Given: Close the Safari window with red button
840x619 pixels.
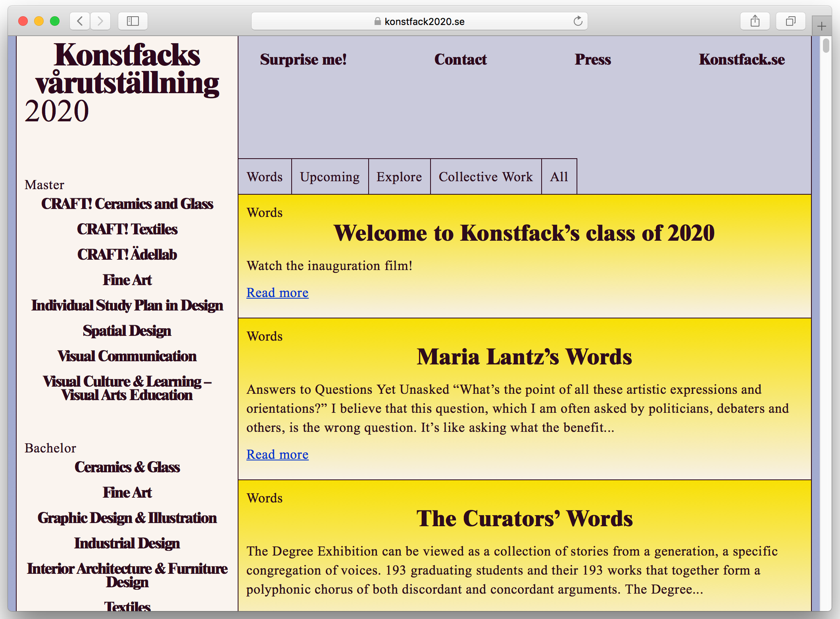Looking at the screenshot, I should (x=23, y=21).
